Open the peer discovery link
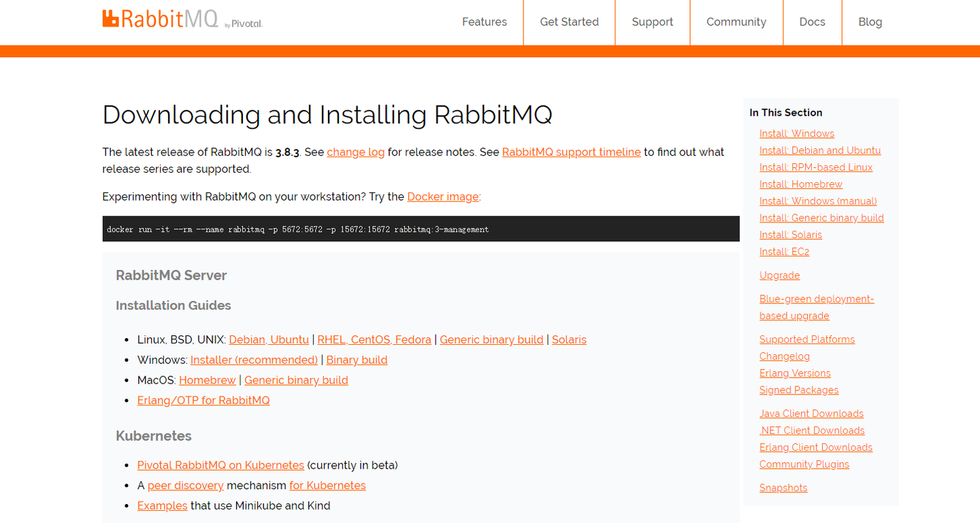 coord(185,485)
